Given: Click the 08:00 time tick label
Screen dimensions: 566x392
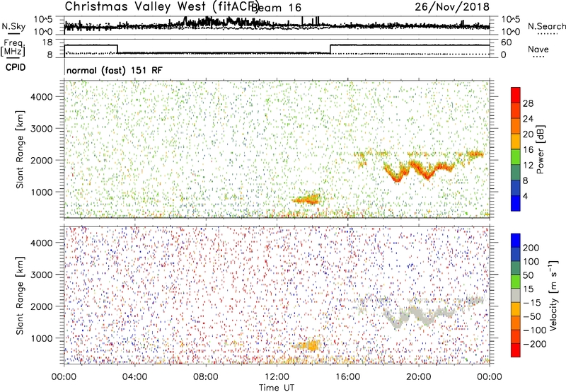Looking at the screenshot, I should coord(206,377).
